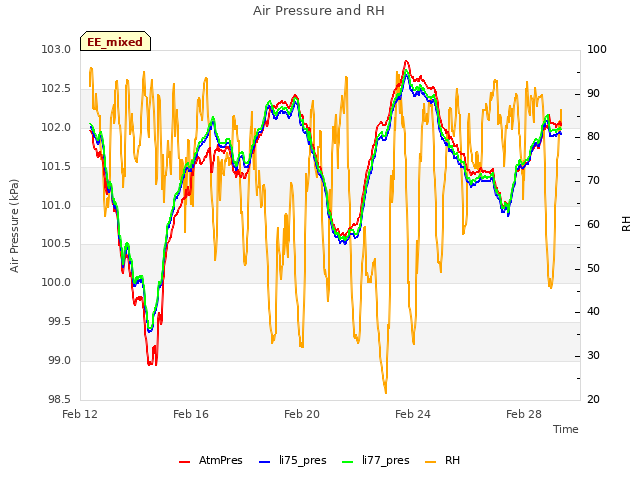The height and width of the screenshot is (480, 640).
Task: Click the 90 right axis value
Action: 593,93
